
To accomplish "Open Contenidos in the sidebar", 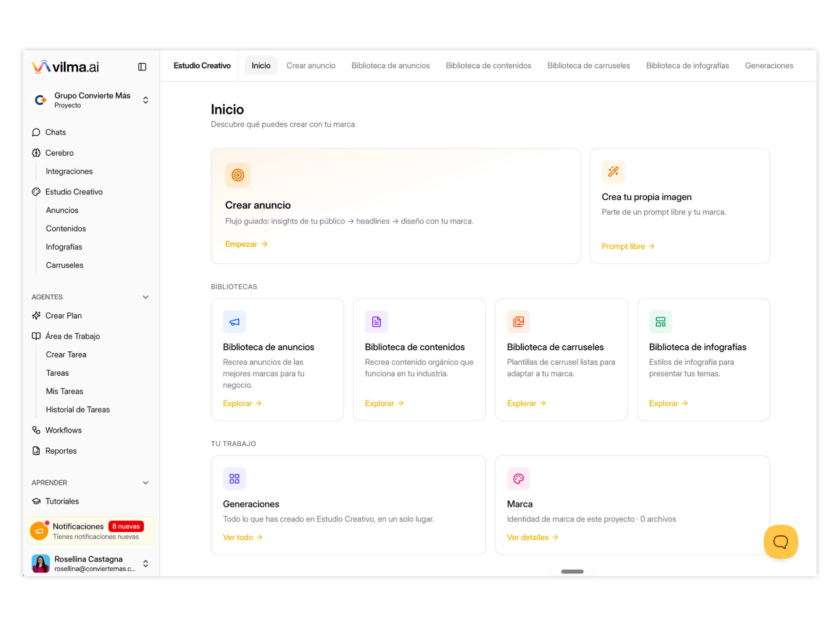I will 66,228.
